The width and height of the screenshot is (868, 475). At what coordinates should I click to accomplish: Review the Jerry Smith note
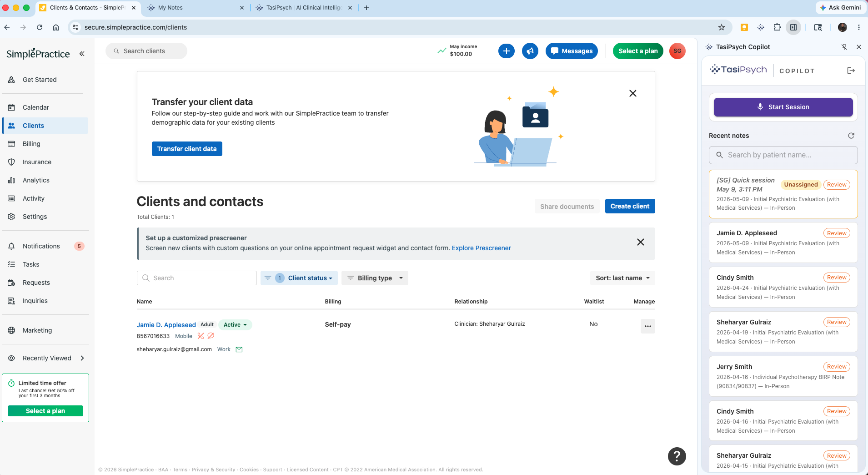coord(837,367)
